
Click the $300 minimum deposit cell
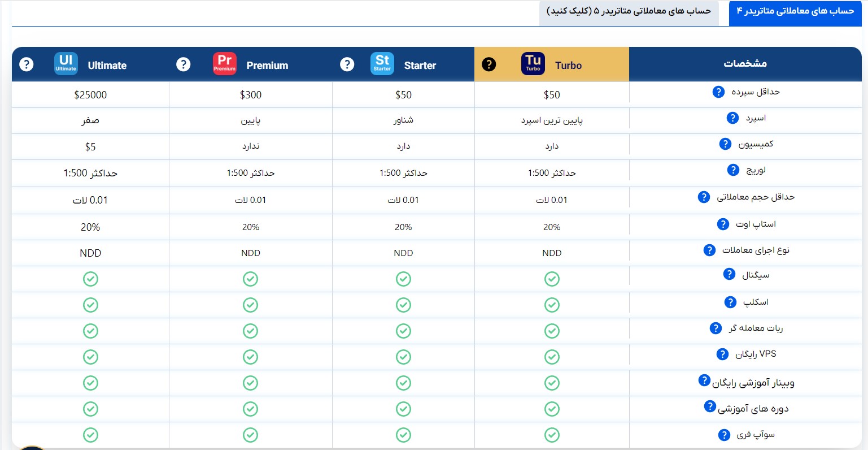click(x=251, y=95)
